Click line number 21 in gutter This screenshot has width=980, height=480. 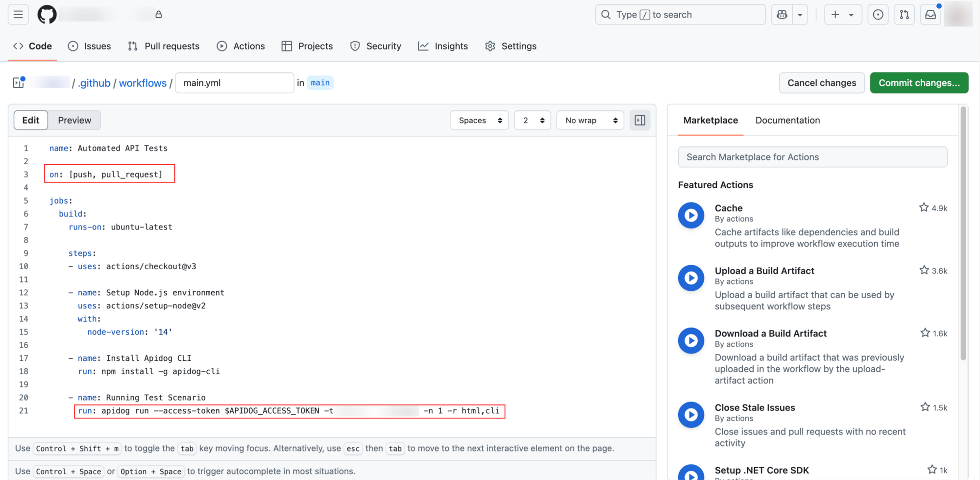click(24, 410)
